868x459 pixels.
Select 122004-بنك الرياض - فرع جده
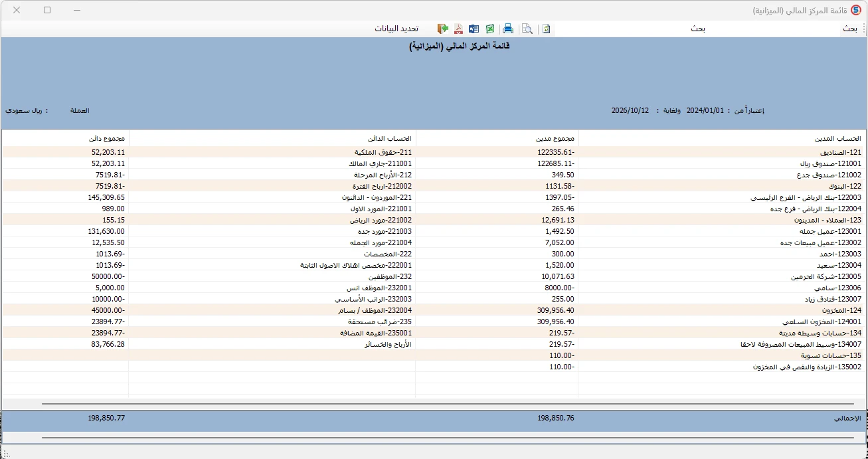(816, 209)
